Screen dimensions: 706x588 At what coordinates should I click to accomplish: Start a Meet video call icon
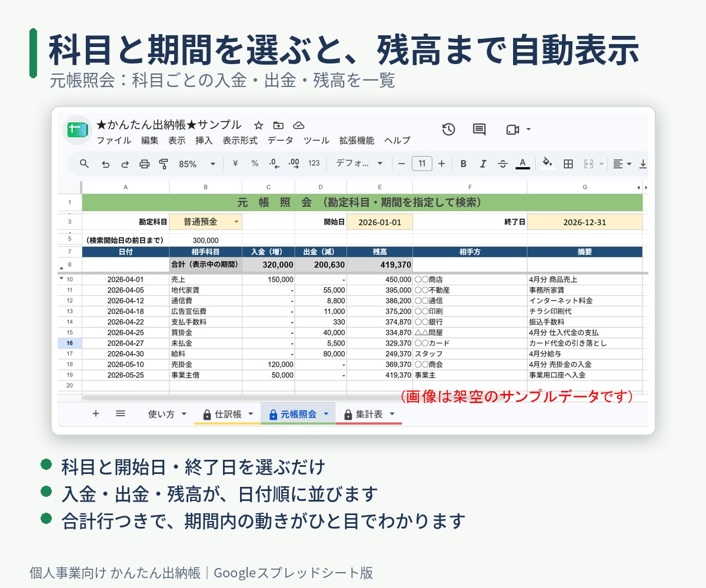click(x=512, y=129)
